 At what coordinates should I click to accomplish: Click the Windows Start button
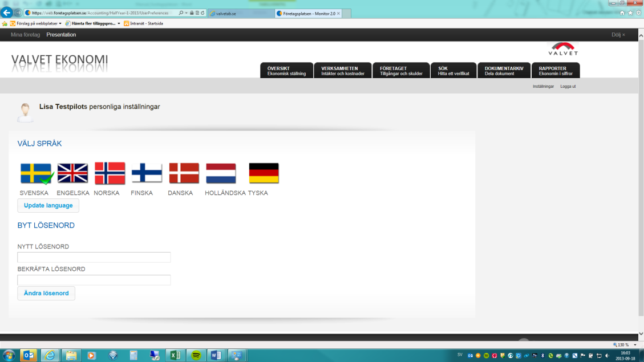pos(9,355)
